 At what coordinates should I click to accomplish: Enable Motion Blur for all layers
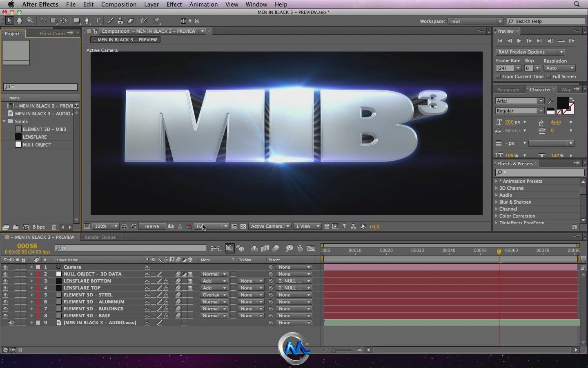(x=276, y=248)
